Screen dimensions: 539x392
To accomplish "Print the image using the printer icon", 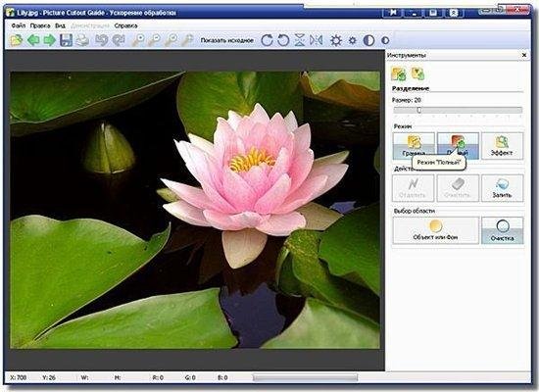I will pyautogui.click(x=82, y=40).
